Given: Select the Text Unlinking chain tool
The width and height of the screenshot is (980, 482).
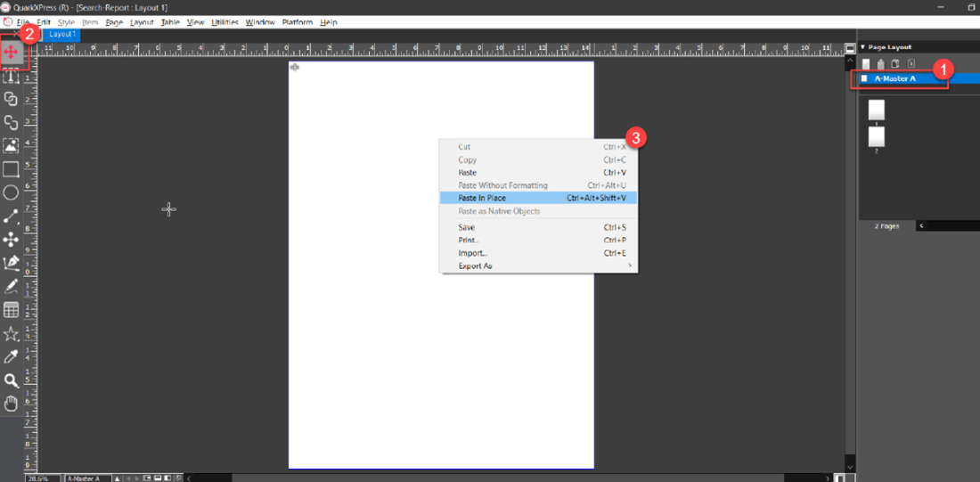Looking at the screenshot, I should tap(11, 122).
